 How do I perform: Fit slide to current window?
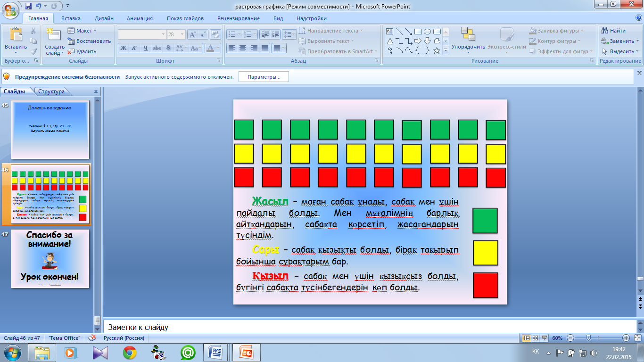pyautogui.click(x=637, y=338)
